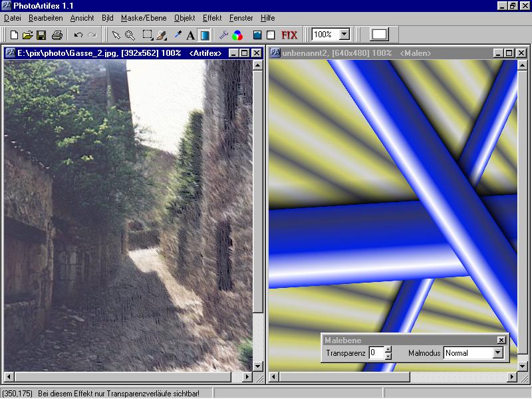Image resolution: width=532 pixels, height=399 pixels.
Task: Click the Transparenz label in Malebene
Action: point(345,353)
